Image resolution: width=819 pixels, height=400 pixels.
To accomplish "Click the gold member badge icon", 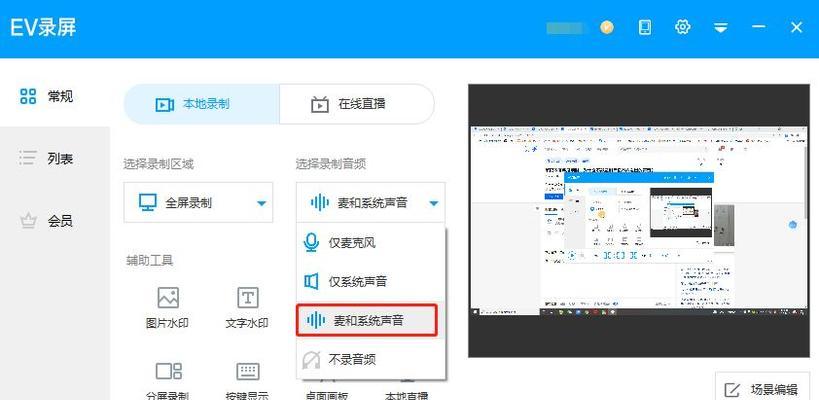I will (x=606, y=27).
